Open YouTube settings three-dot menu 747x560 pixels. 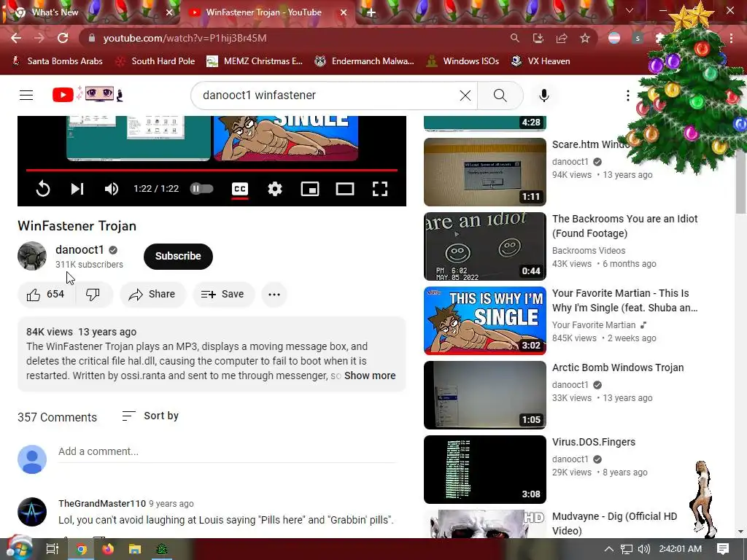(628, 96)
